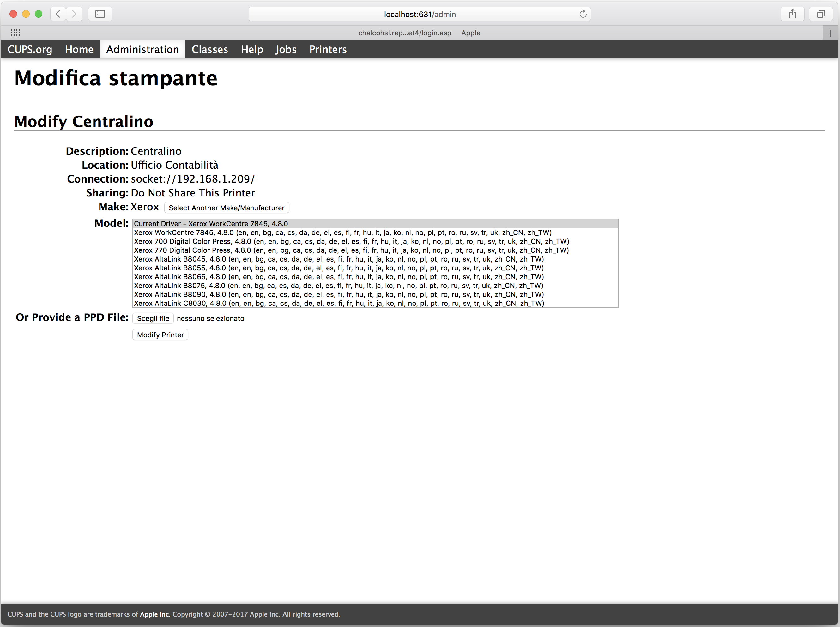This screenshot has height=627, width=840.
Task: Show all tabs overview icon
Action: (x=821, y=14)
